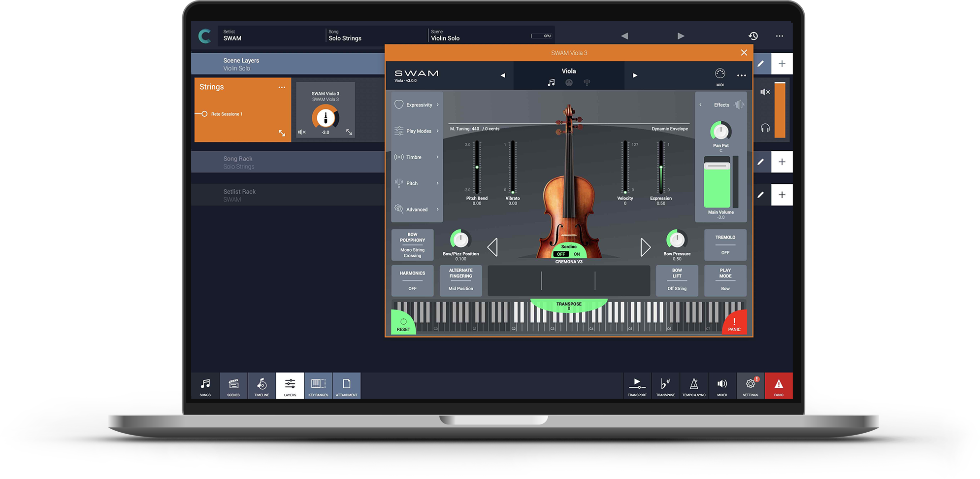The width and height of the screenshot is (980, 479).
Task: Mute the SWAM Viola 3 plugin slot
Action: coord(302,132)
